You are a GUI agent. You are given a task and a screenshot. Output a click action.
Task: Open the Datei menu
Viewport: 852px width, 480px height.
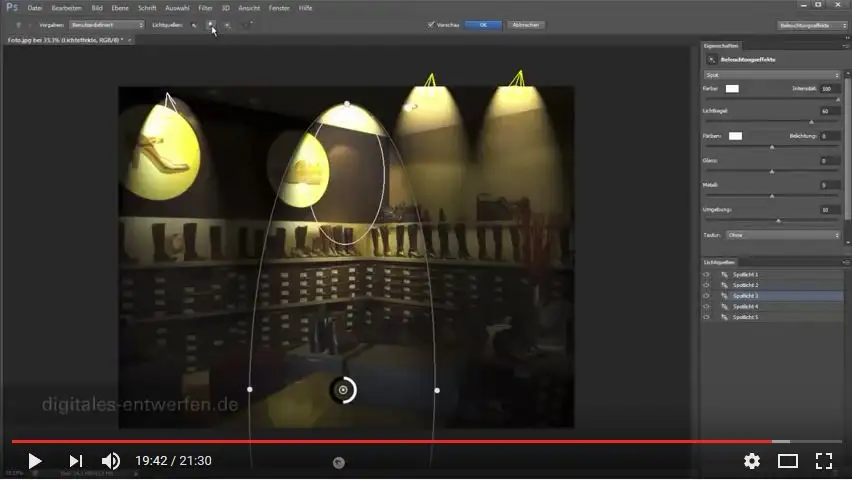tap(35, 8)
